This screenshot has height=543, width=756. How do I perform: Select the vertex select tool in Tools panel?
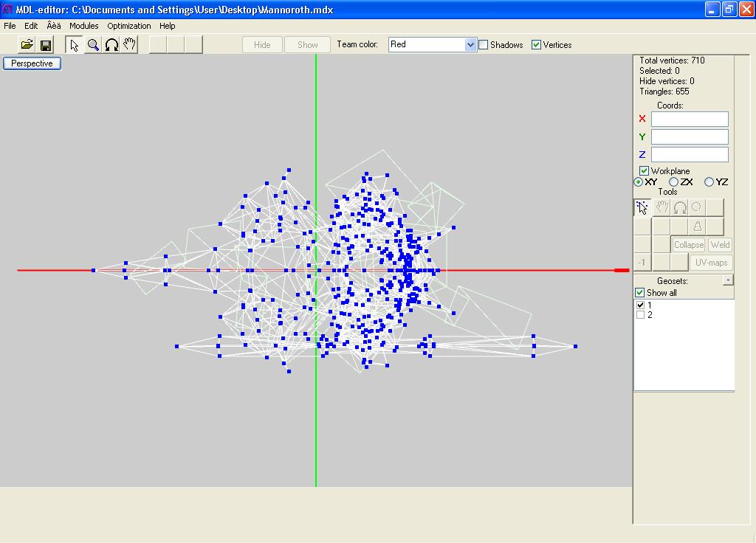[x=642, y=207]
